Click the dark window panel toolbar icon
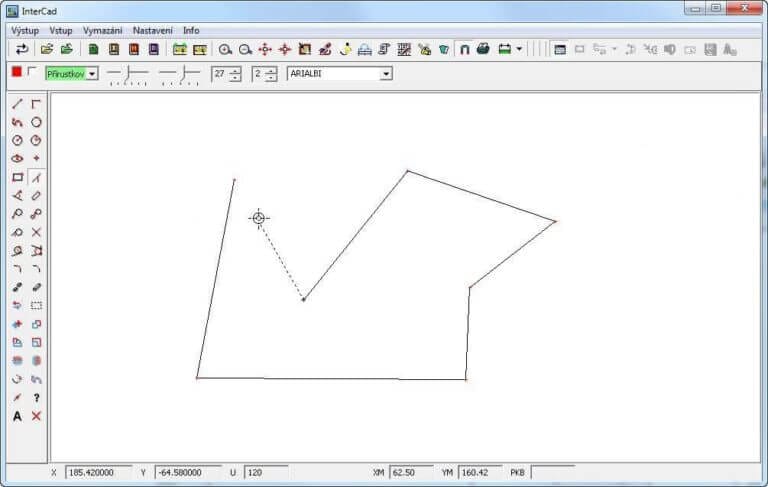The image size is (768, 487). pos(560,49)
